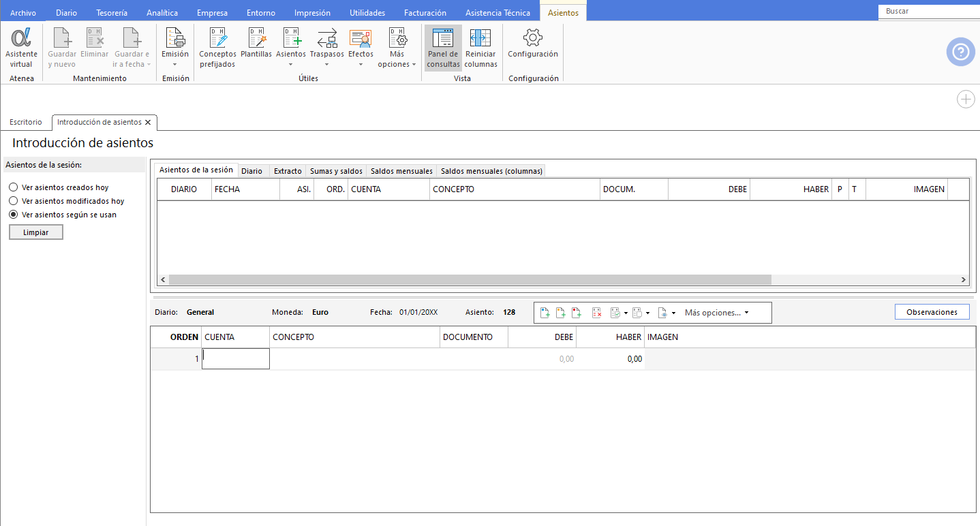This screenshot has height=526, width=980.
Task: Open Conceptos prefijados
Action: pos(217,48)
